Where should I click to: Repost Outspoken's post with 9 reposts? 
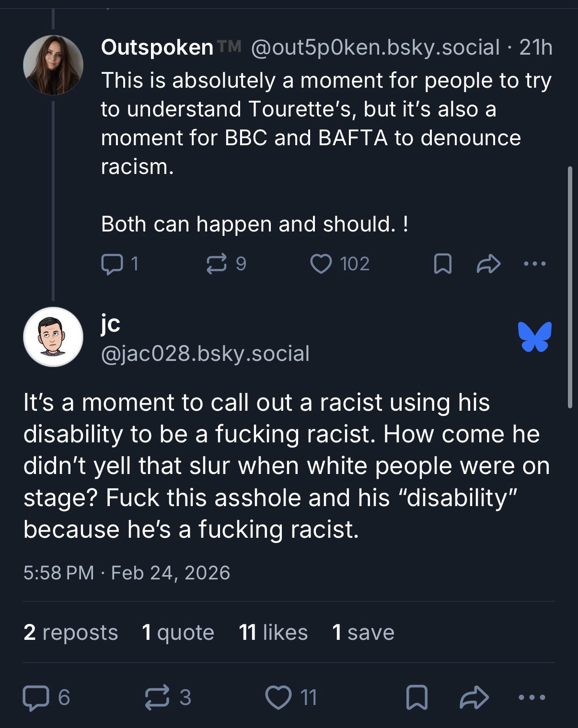pyautogui.click(x=217, y=264)
